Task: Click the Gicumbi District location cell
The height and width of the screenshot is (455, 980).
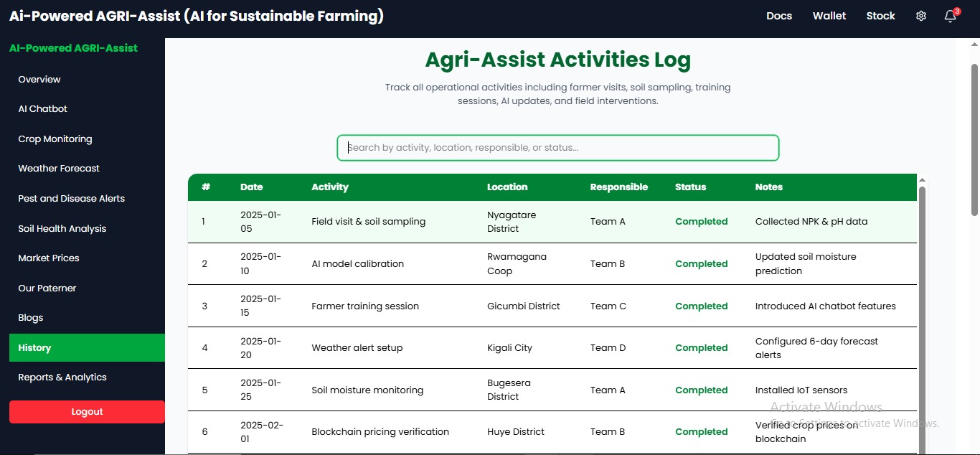Action: [524, 306]
